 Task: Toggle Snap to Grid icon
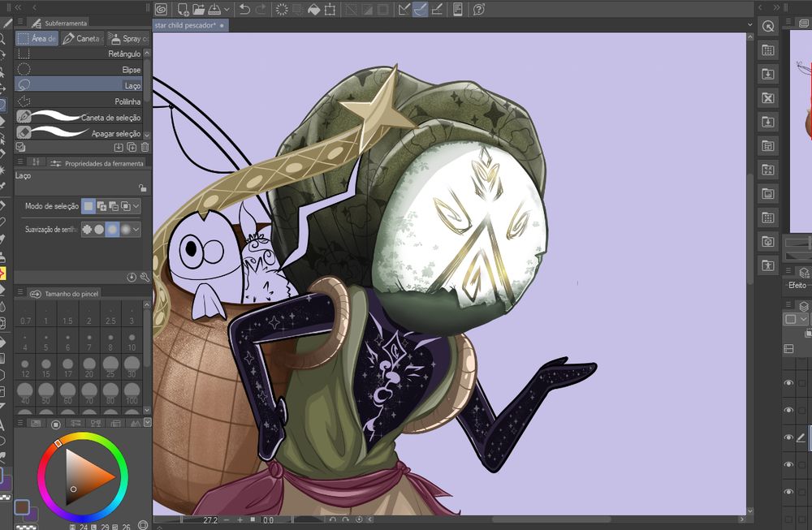point(437,9)
